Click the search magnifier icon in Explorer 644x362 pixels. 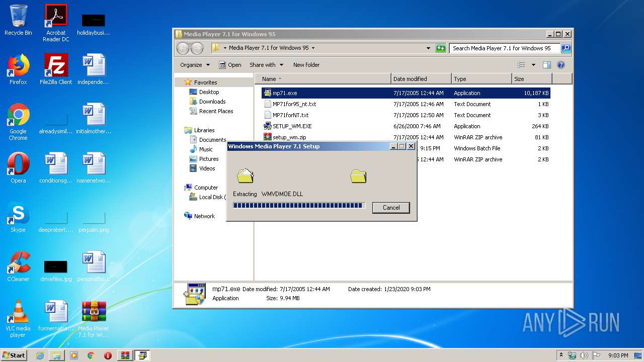coord(566,48)
